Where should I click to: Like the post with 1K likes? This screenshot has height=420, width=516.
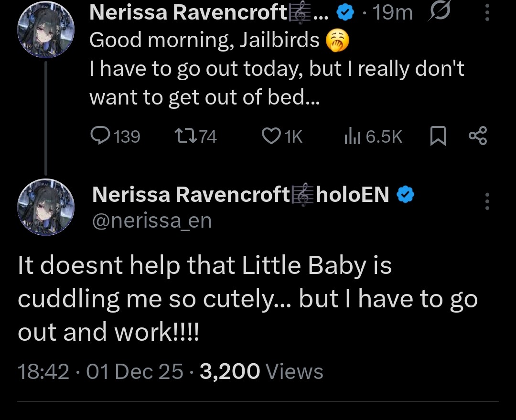[271, 137]
